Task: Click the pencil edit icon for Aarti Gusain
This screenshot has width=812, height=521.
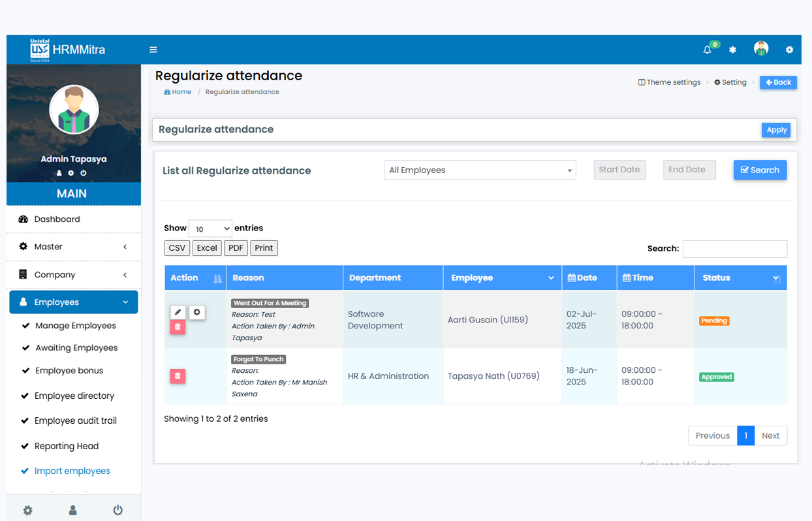Action: (x=178, y=313)
